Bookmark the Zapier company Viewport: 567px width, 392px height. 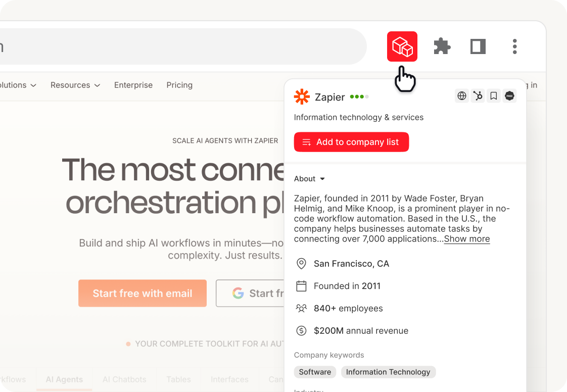(494, 96)
